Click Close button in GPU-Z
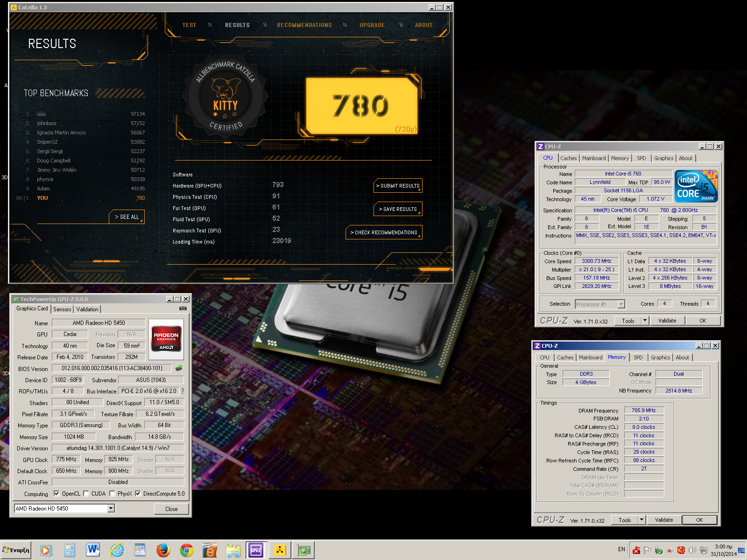Screen dimensions: 747x560 171,509
